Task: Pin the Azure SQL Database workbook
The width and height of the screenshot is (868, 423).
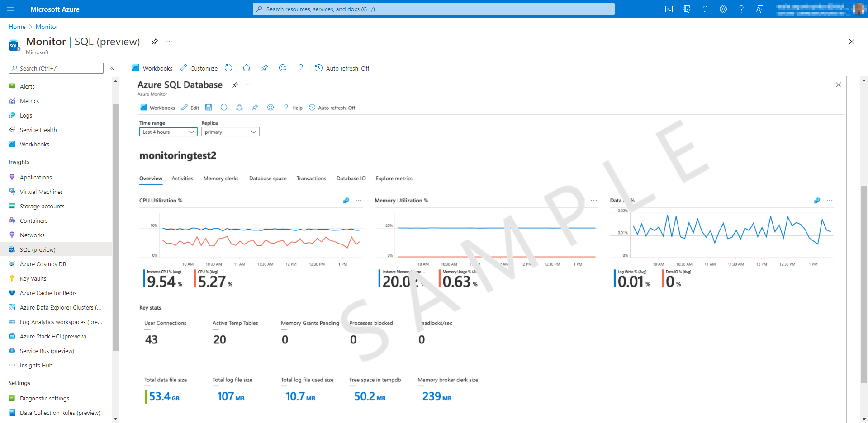Action: [x=235, y=85]
